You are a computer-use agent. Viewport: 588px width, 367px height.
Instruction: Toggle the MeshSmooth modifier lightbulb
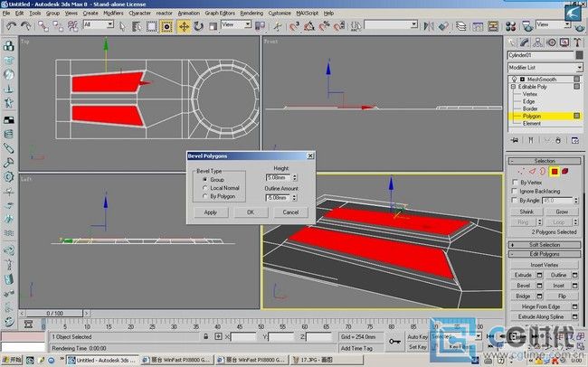coord(514,80)
